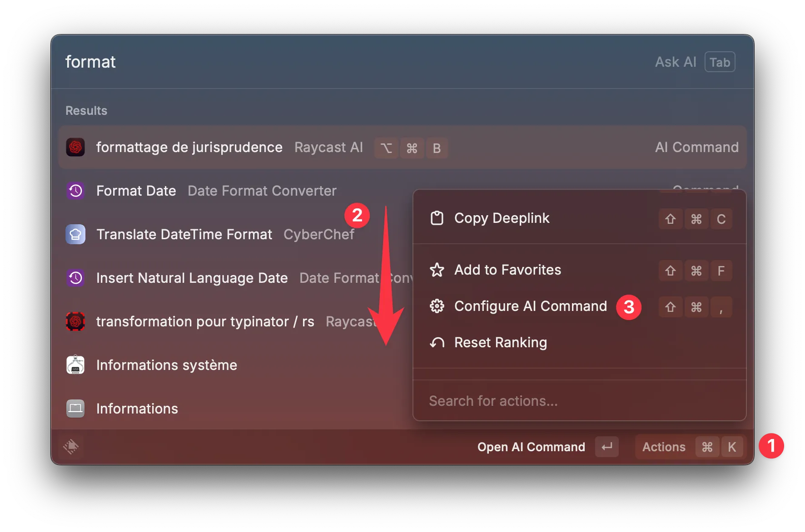The height and width of the screenshot is (532, 805).
Task: Select Copy Deeplink from the actions menu
Action: click(580, 218)
